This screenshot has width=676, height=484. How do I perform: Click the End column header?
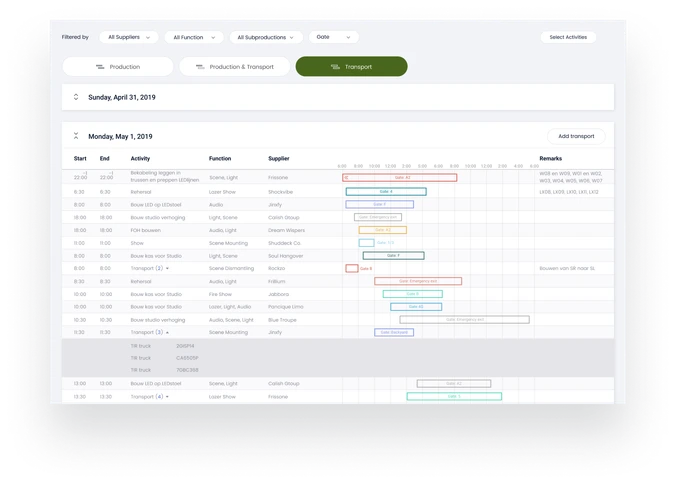click(x=105, y=159)
